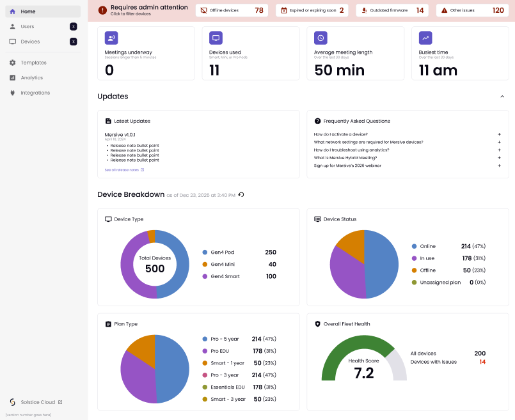Click the FAQ question mark icon
This screenshot has width=515, height=420.
point(317,121)
